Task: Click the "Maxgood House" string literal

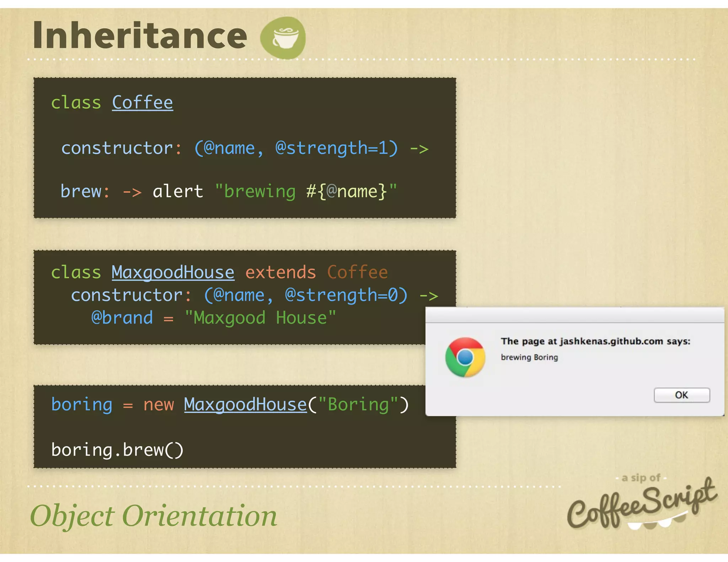Action: coord(260,318)
